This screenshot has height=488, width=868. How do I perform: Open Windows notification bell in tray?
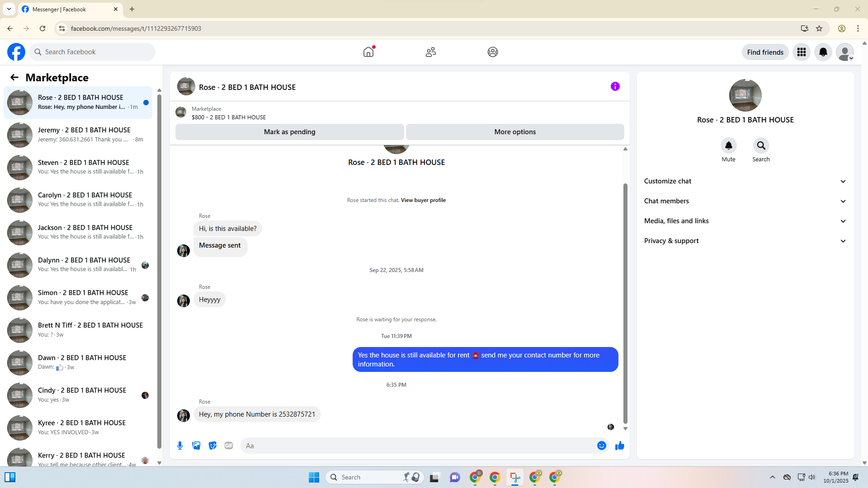point(855,477)
